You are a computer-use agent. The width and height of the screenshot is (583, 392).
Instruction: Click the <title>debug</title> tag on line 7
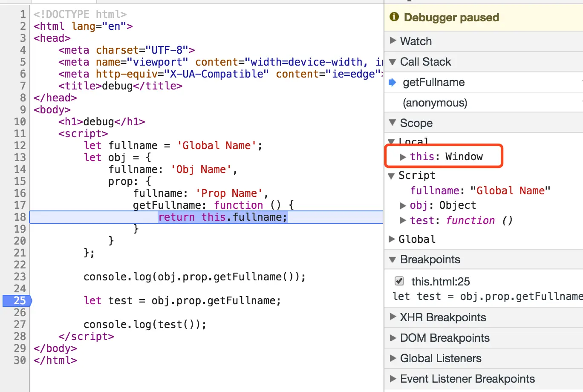[x=121, y=86]
